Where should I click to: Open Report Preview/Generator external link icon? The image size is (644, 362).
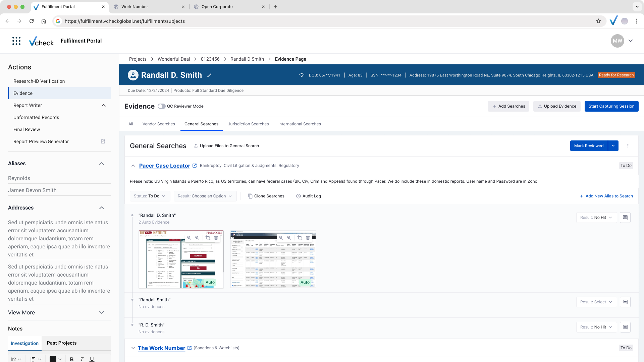click(x=103, y=141)
